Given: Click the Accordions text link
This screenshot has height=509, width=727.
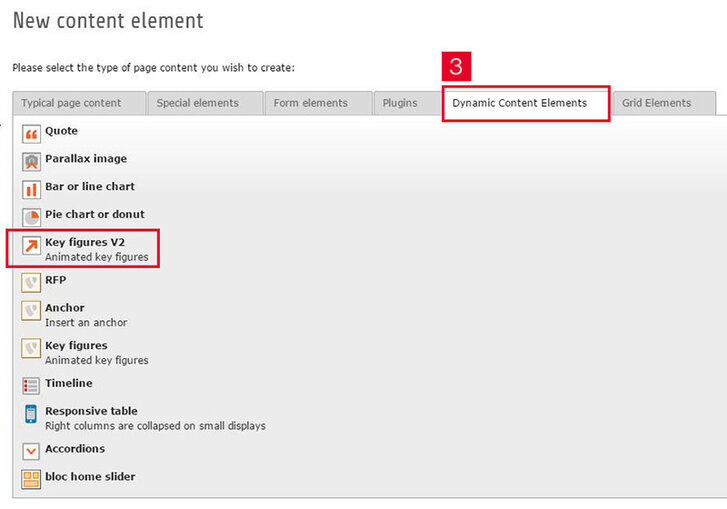Looking at the screenshot, I should coord(74,449).
